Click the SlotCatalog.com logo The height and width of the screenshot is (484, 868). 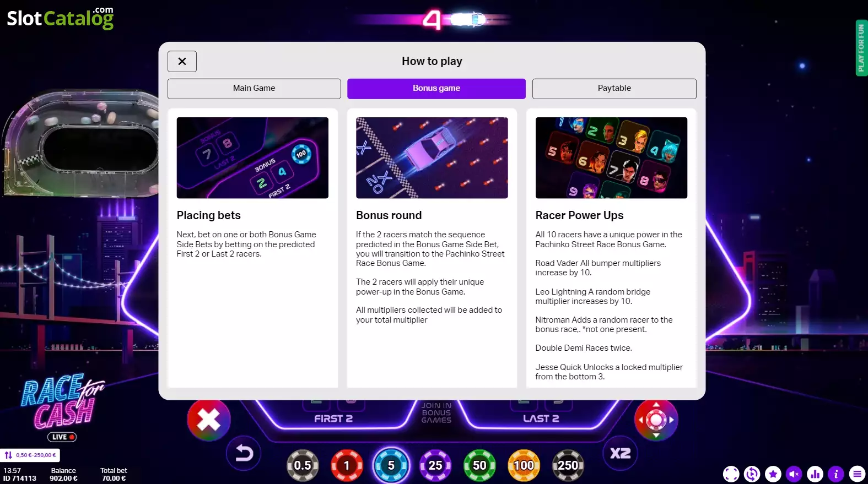coord(60,18)
